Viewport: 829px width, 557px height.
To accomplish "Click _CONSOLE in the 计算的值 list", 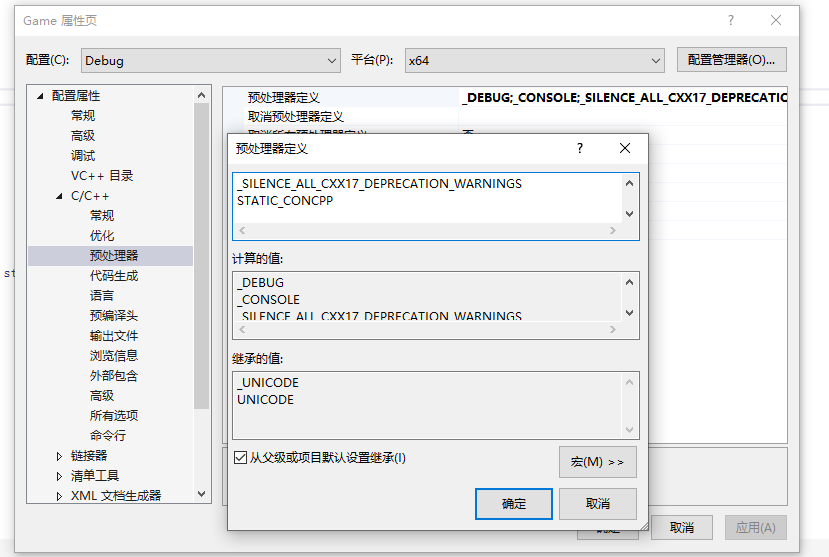I will click(x=268, y=300).
